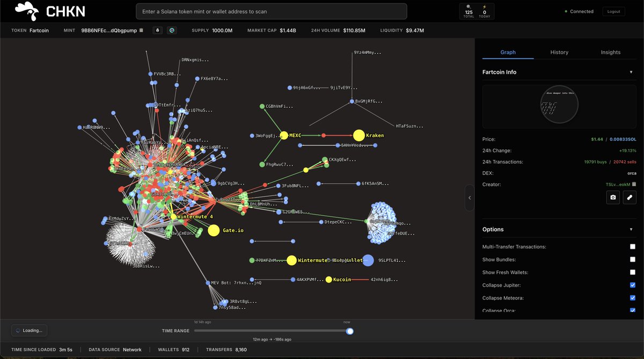Viewport: 644px width, 359px height.
Task: Select the MEXC yellow node
Action: 284,136
